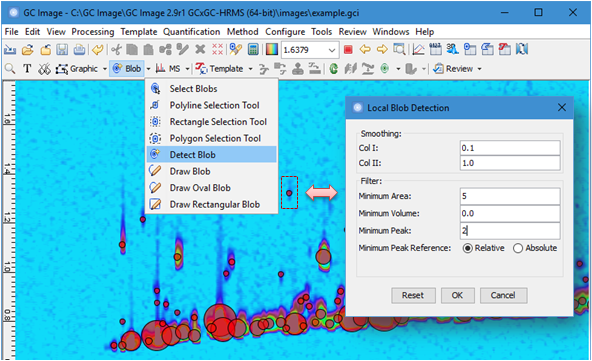592x361 pixels.
Task: Choose Select Blobs from the Blob menu
Action: pyautogui.click(x=211, y=89)
